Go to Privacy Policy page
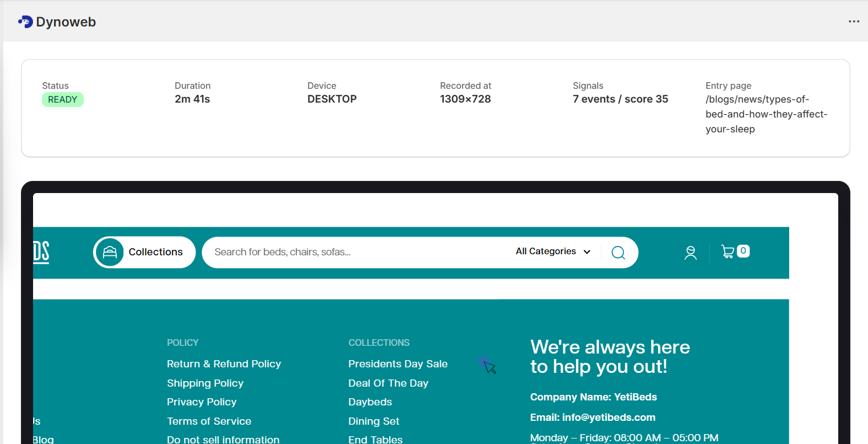Viewport: 868px width, 444px height. pyautogui.click(x=202, y=402)
